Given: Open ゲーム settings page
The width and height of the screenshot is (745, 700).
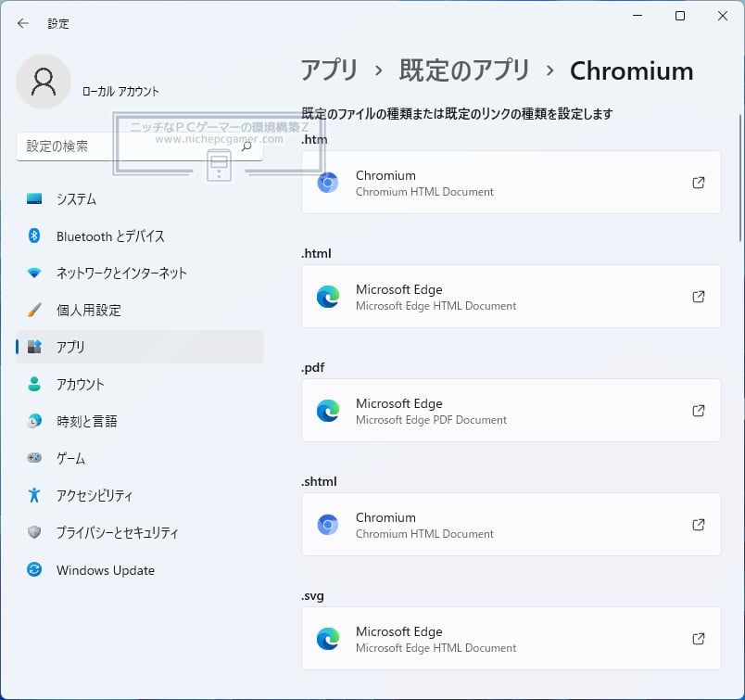Looking at the screenshot, I should click(140, 458).
